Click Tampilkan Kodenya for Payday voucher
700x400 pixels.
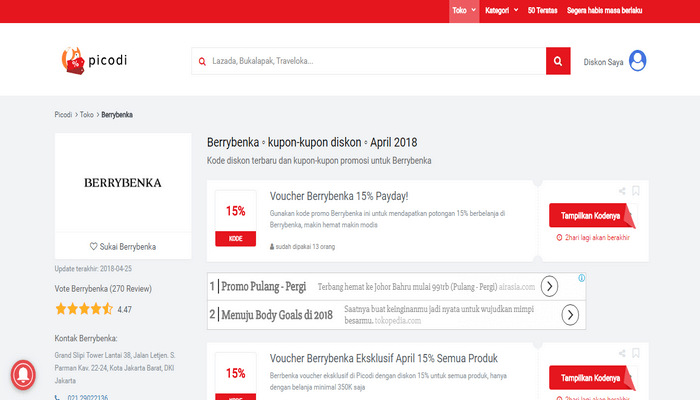pos(592,216)
